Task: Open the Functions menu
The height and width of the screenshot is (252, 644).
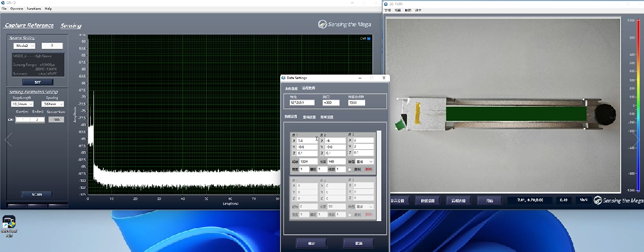Action: [x=34, y=8]
